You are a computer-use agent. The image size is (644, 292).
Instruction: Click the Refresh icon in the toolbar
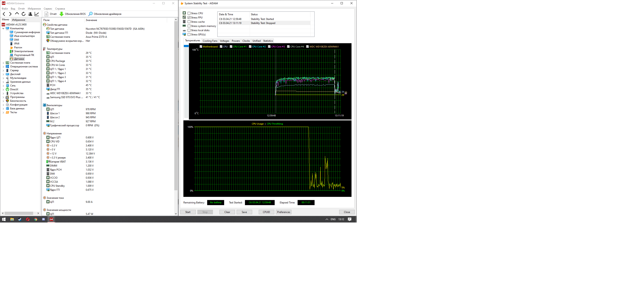pos(24,14)
